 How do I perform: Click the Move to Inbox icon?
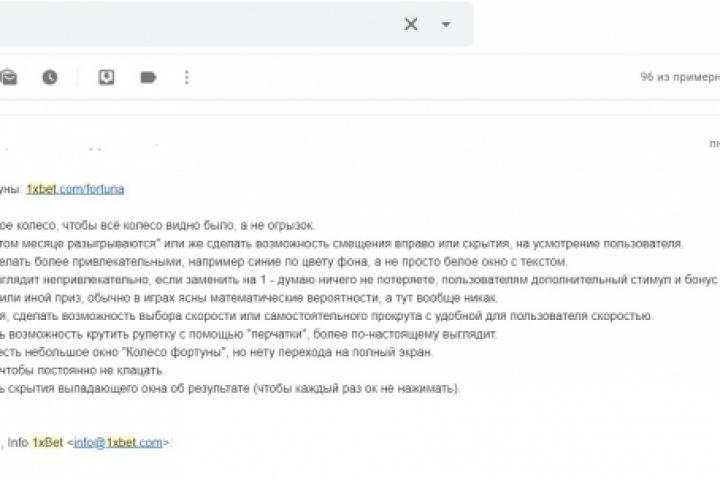click(106, 77)
